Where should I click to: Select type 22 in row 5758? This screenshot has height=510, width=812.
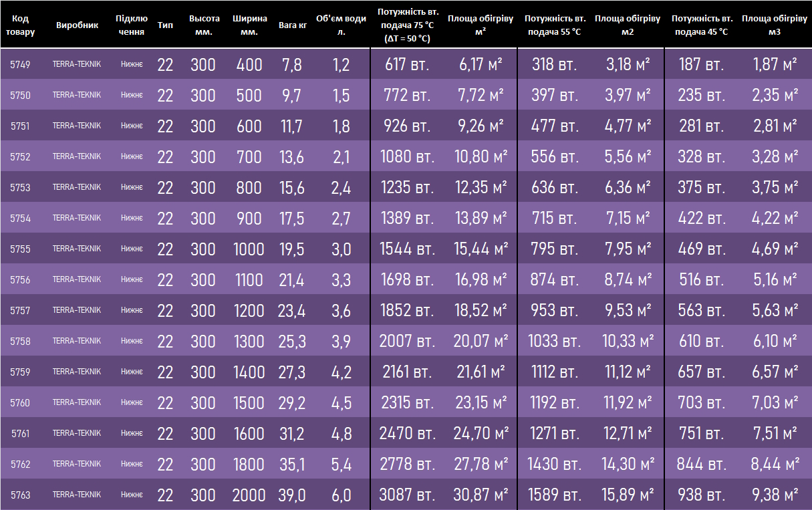[165, 342]
